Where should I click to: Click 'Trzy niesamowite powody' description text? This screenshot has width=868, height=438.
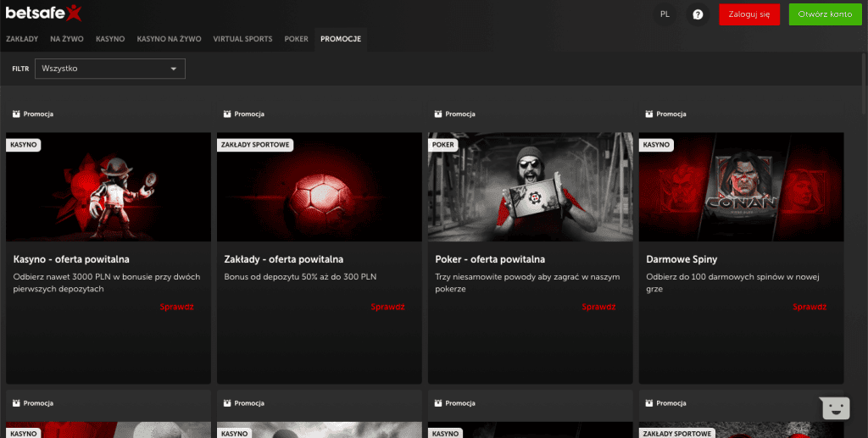527,283
